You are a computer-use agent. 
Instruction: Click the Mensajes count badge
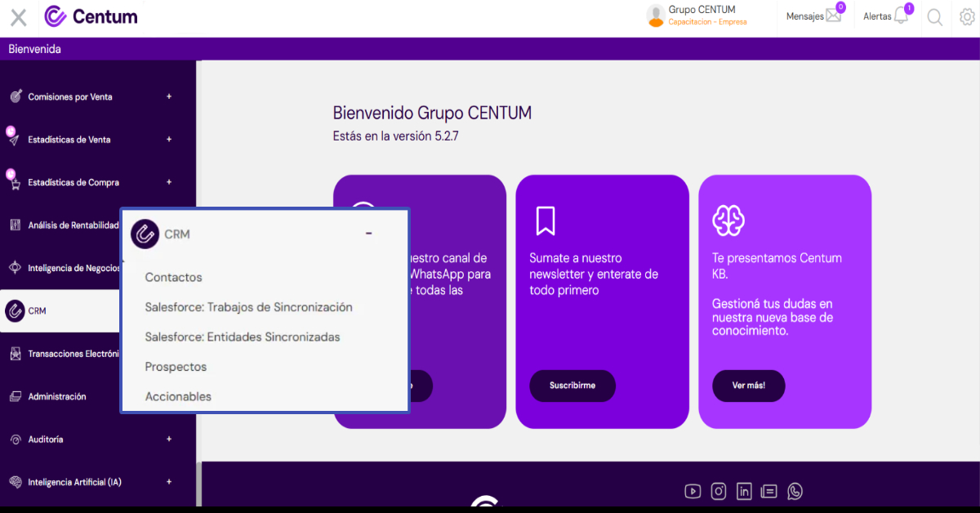click(840, 7)
